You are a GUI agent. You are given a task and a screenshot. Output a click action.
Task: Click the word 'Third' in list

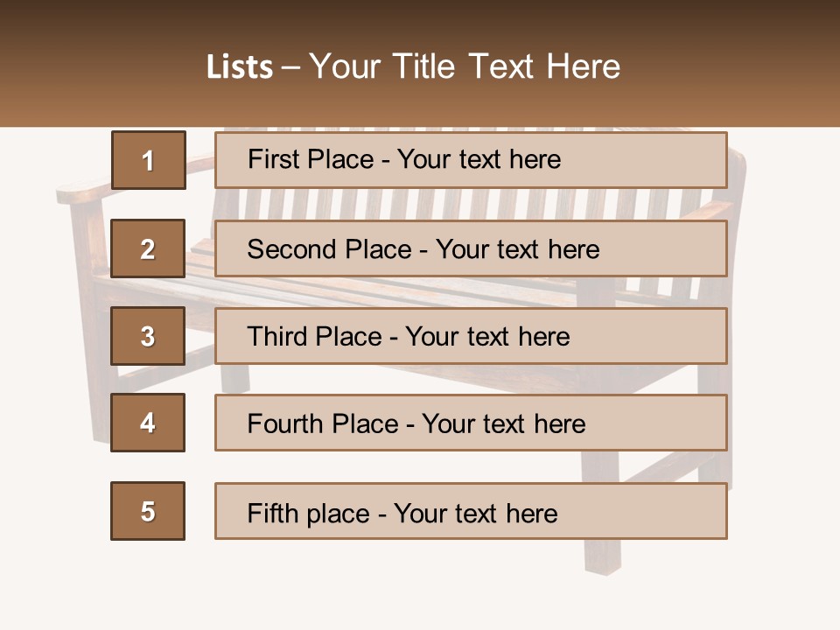click(276, 336)
